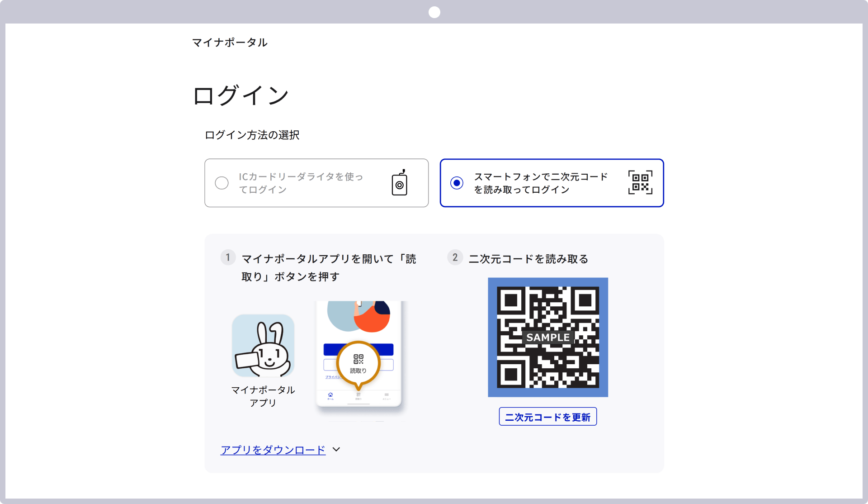Click the ICカードリーダライタを使ってログイン label
Screen dimensions: 868x504
[x=301, y=183]
